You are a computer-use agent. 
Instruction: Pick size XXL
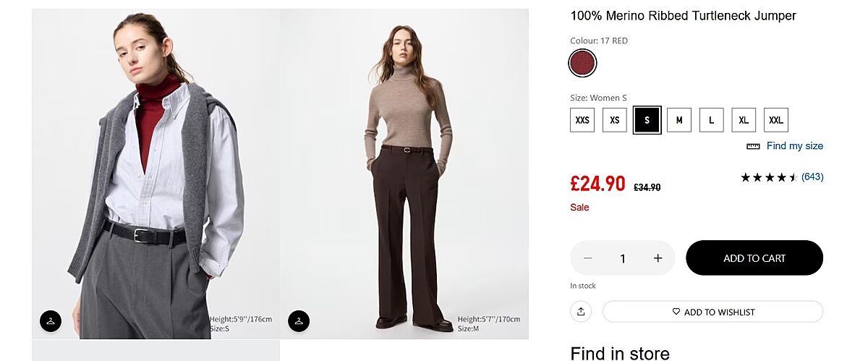tap(775, 120)
